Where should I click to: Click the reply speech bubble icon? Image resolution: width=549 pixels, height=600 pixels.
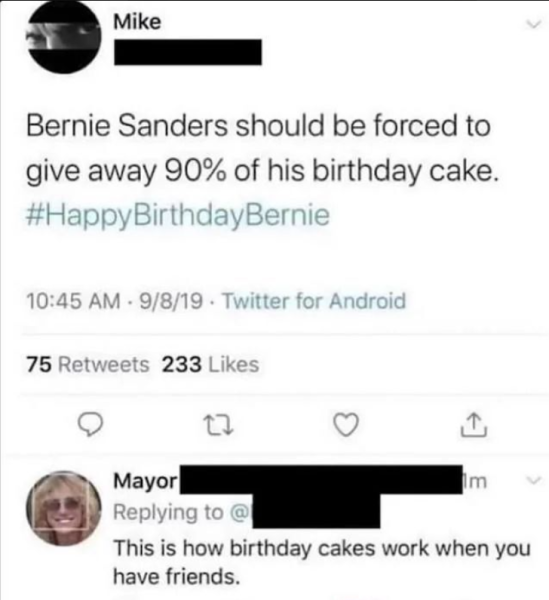point(90,426)
